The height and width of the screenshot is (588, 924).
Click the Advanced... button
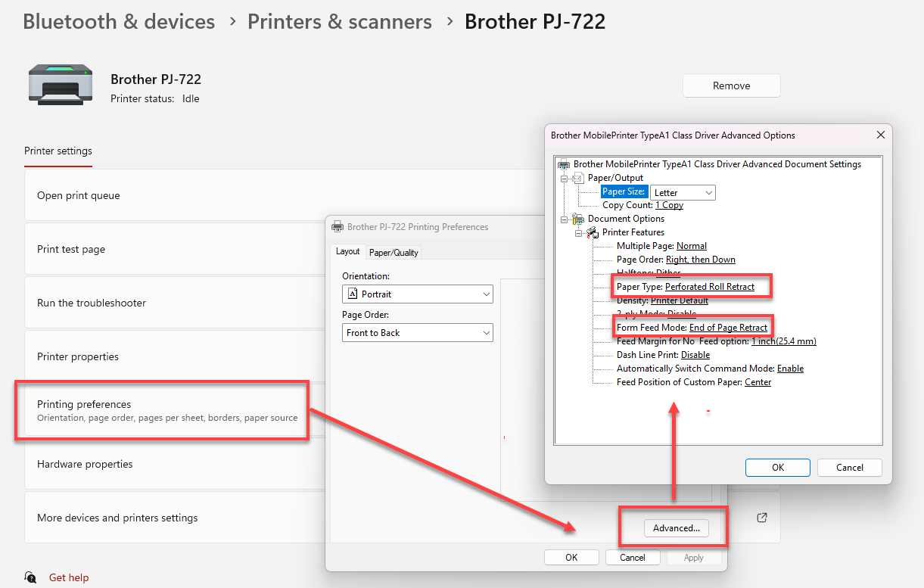click(x=677, y=528)
